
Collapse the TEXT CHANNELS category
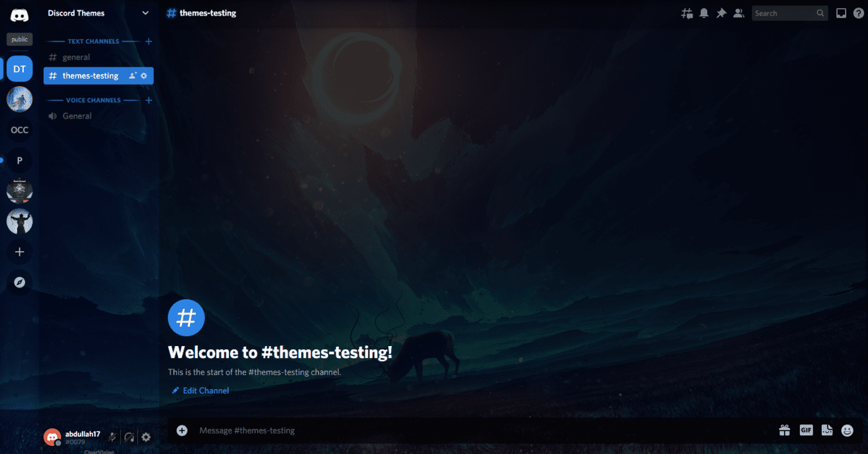[92, 41]
